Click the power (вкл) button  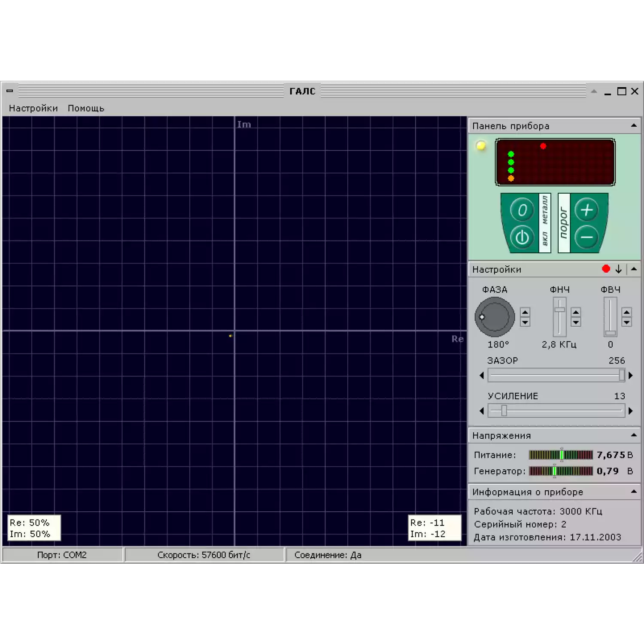point(522,237)
